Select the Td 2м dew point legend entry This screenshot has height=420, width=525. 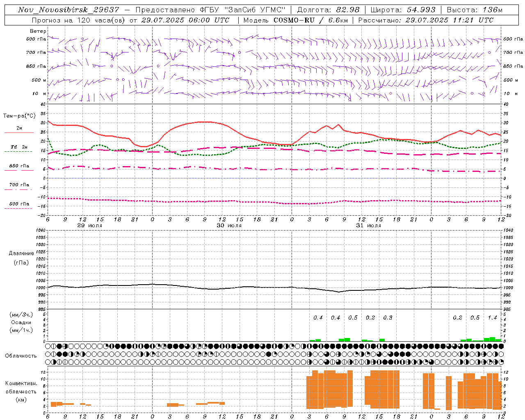point(19,147)
